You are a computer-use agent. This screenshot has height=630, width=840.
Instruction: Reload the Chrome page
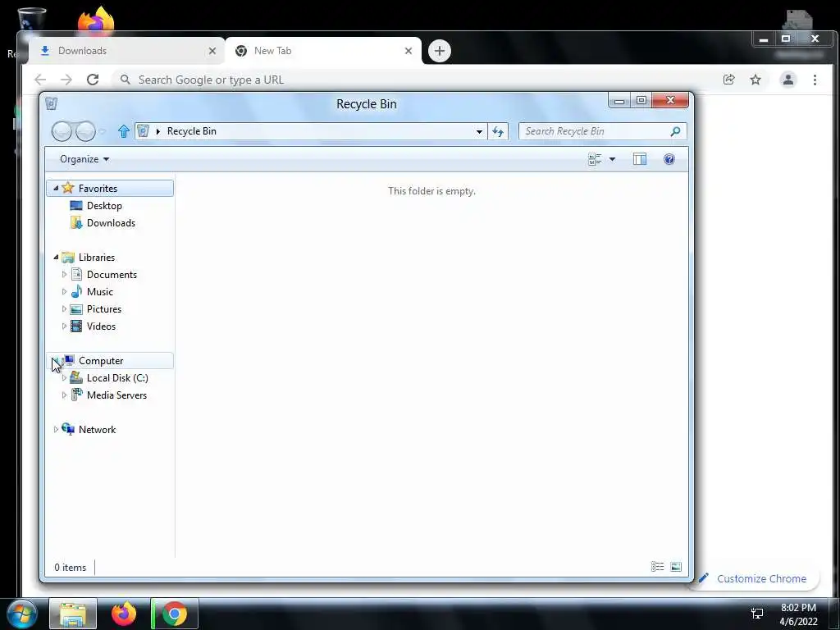click(x=93, y=80)
